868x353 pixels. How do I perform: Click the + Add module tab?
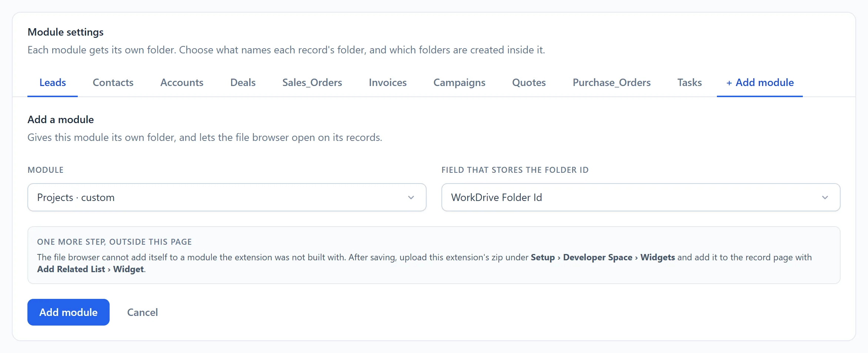pos(760,83)
